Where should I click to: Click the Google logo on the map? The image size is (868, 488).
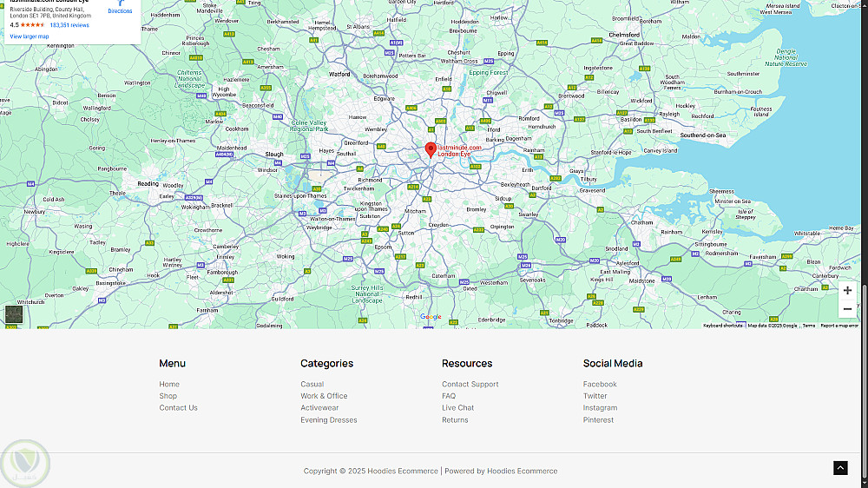(x=431, y=317)
